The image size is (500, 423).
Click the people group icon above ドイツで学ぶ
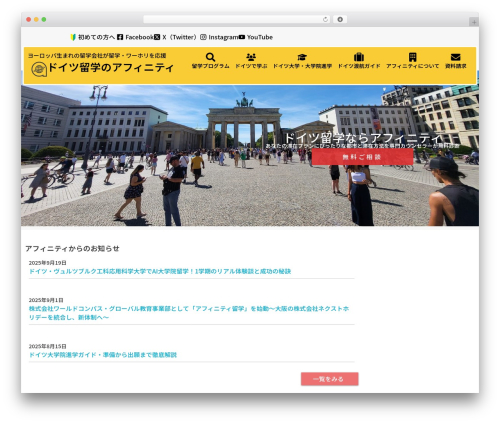point(251,57)
